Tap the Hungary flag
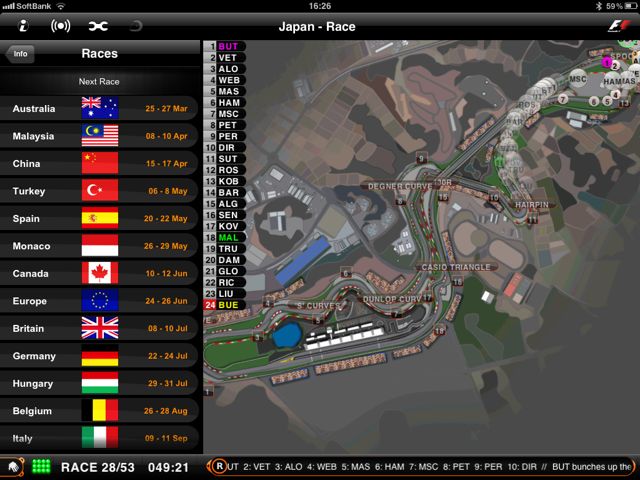The width and height of the screenshot is (640, 480). pos(100,383)
